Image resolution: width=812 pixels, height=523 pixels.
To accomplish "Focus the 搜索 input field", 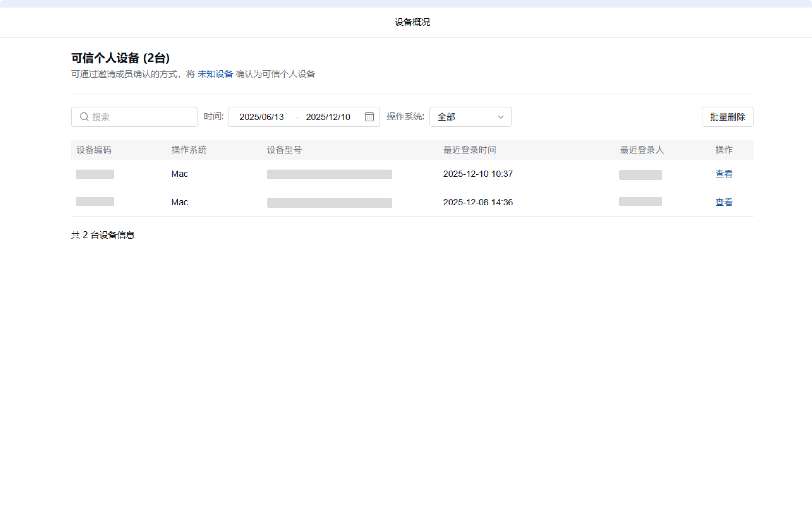I will (x=134, y=117).
